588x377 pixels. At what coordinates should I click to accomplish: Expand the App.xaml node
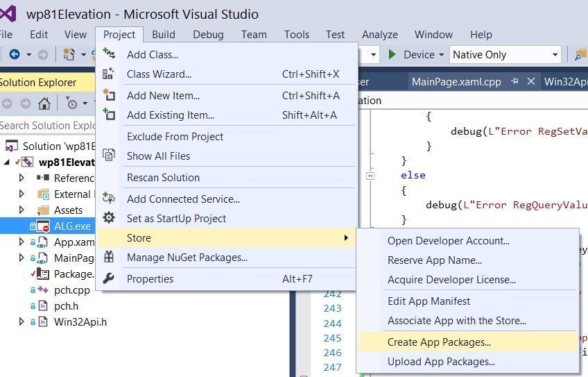point(21,242)
